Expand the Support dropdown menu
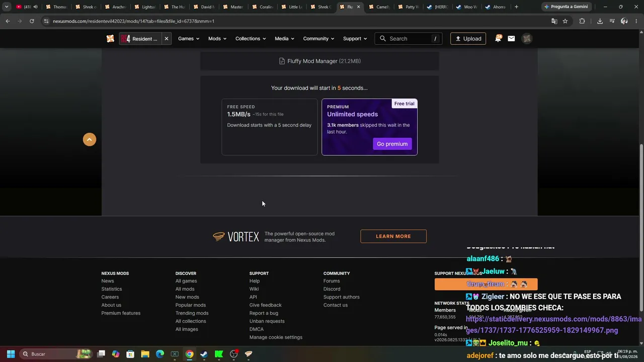 (355, 39)
